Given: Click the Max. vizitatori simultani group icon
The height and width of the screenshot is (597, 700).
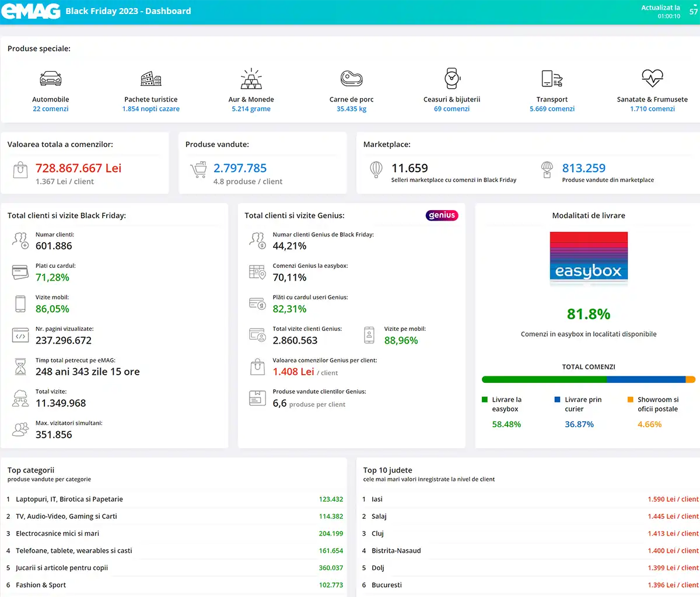Looking at the screenshot, I should click(x=20, y=430).
